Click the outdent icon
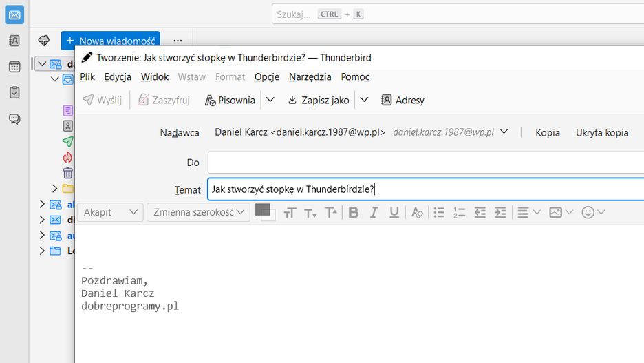Viewport: 644px width, 363px height. [x=480, y=213]
